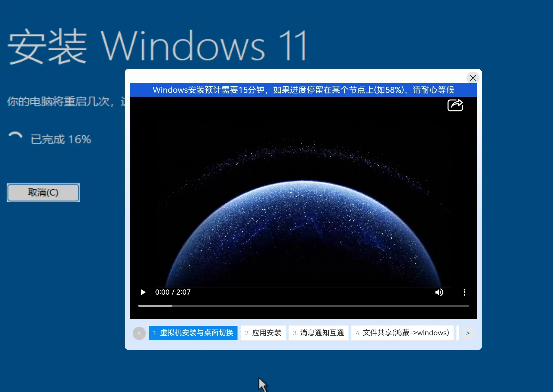Switch to tab 2. 应用安装

pos(263,333)
